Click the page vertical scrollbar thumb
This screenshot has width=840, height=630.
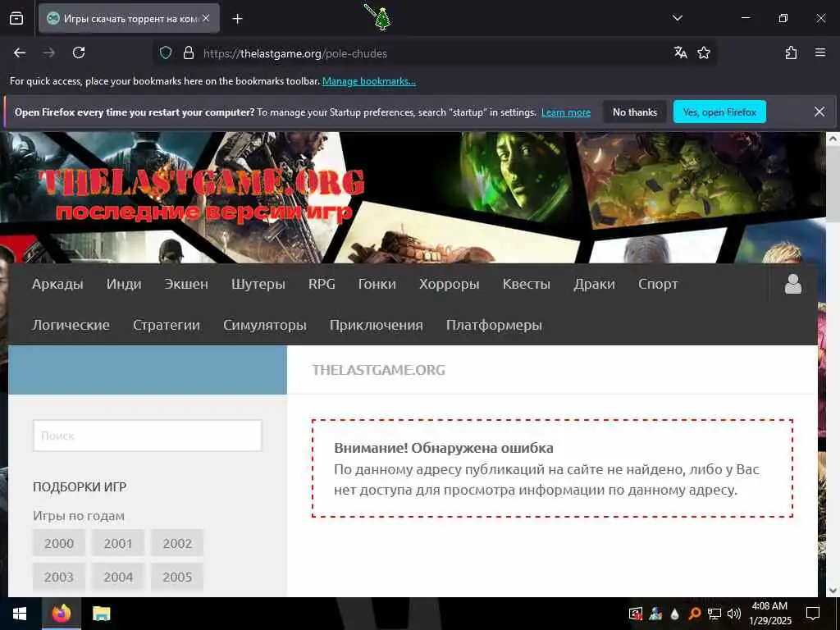833,185
